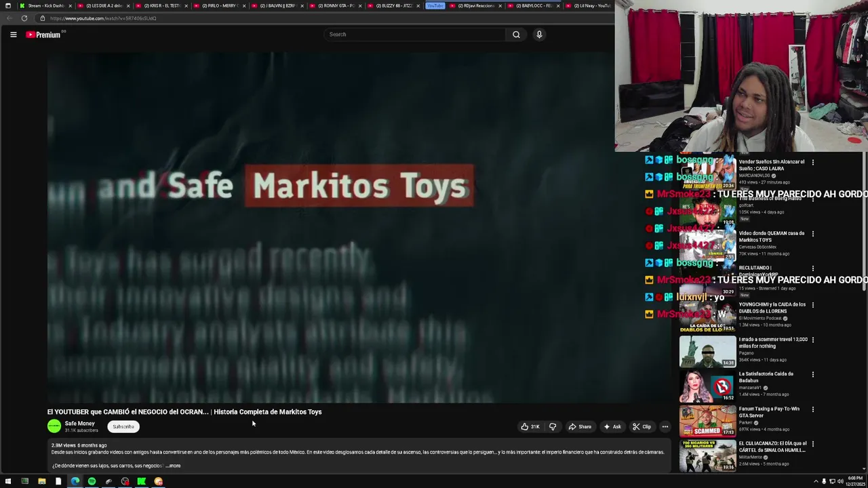
Task: Open EL CULIACANAZO video thumbnail
Action: (707, 455)
